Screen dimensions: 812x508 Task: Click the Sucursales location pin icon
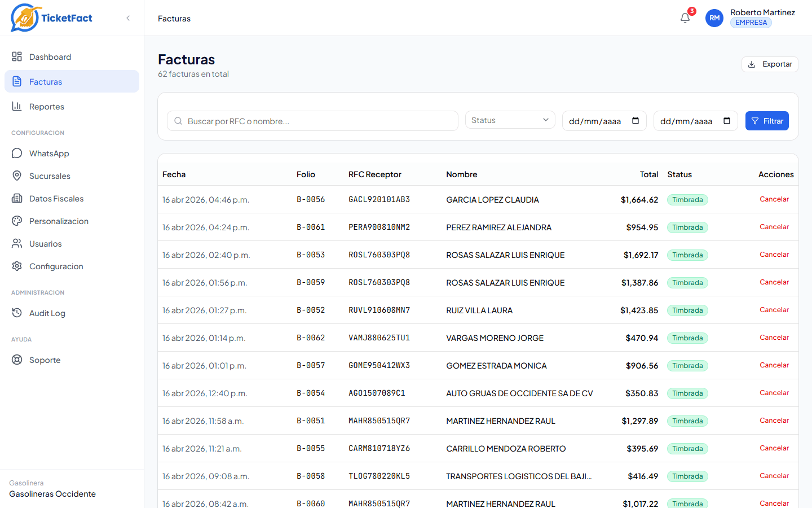tap(17, 176)
